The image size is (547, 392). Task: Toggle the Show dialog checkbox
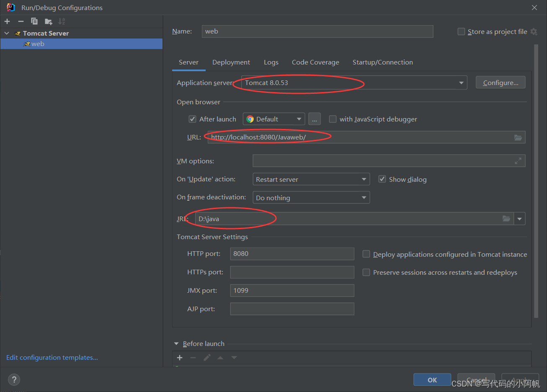point(382,179)
